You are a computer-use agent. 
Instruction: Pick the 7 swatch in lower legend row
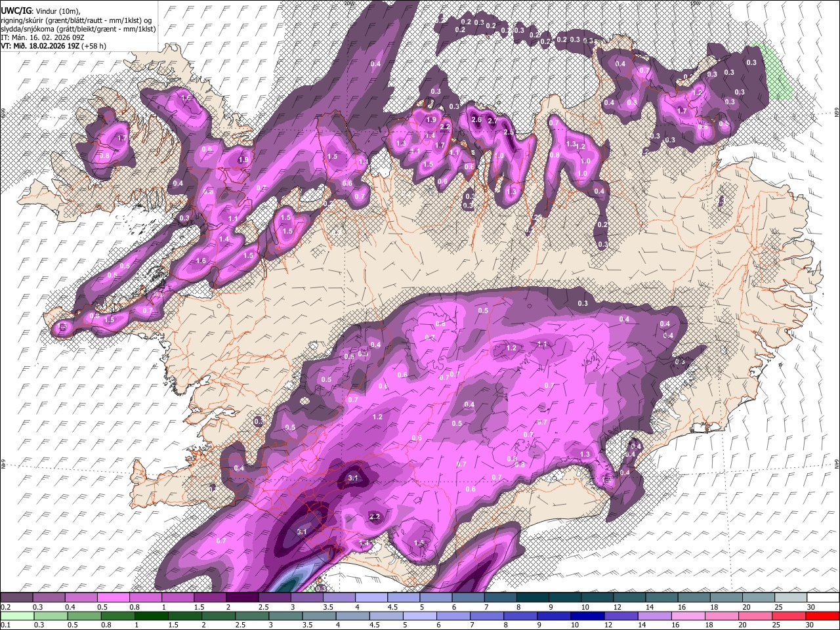487,616
